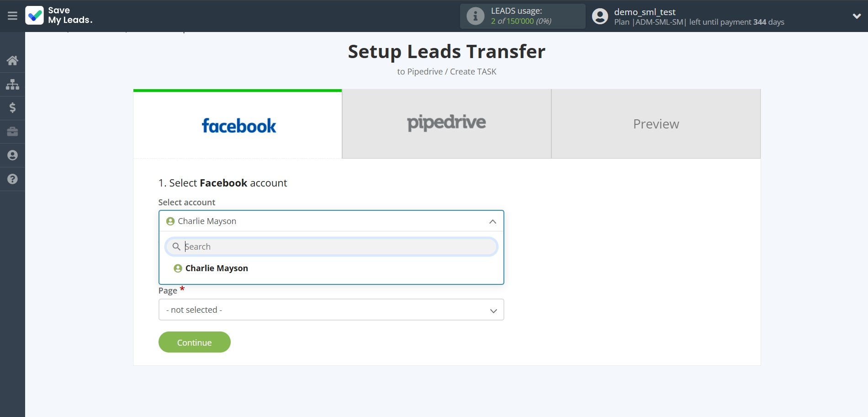
Task: Click the briefcase icon in sidebar
Action: pyautogui.click(x=12, y=132)
